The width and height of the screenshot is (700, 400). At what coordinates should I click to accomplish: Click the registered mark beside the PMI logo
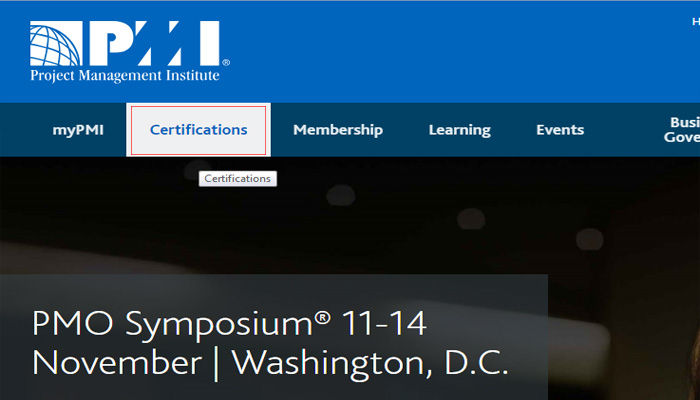226,62
